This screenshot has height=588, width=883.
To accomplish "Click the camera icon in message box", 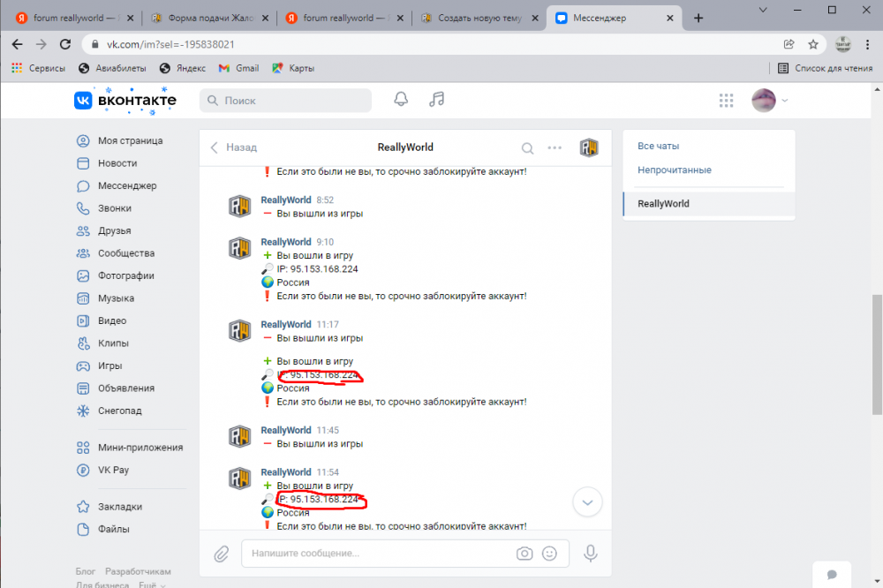I will coord(525,554).
